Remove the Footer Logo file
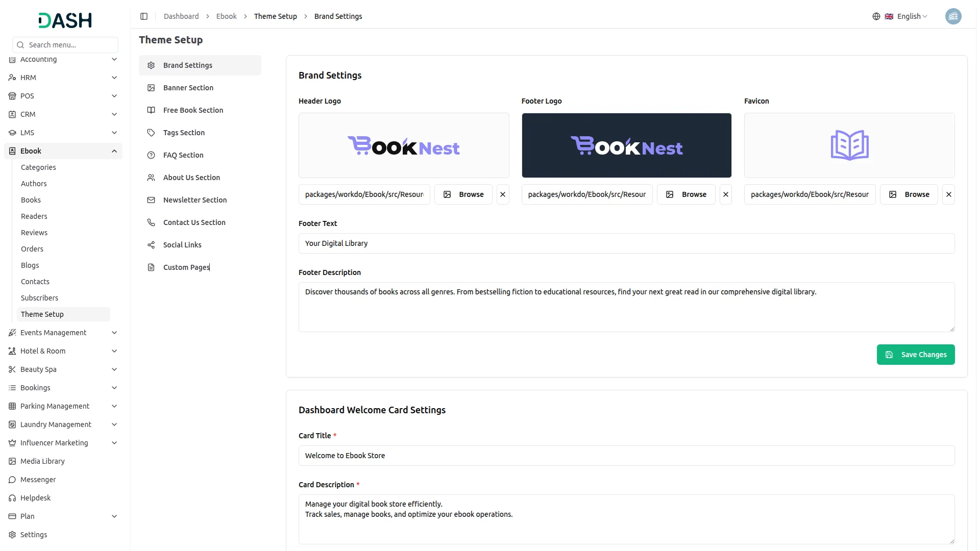 (x=725, y=194)
